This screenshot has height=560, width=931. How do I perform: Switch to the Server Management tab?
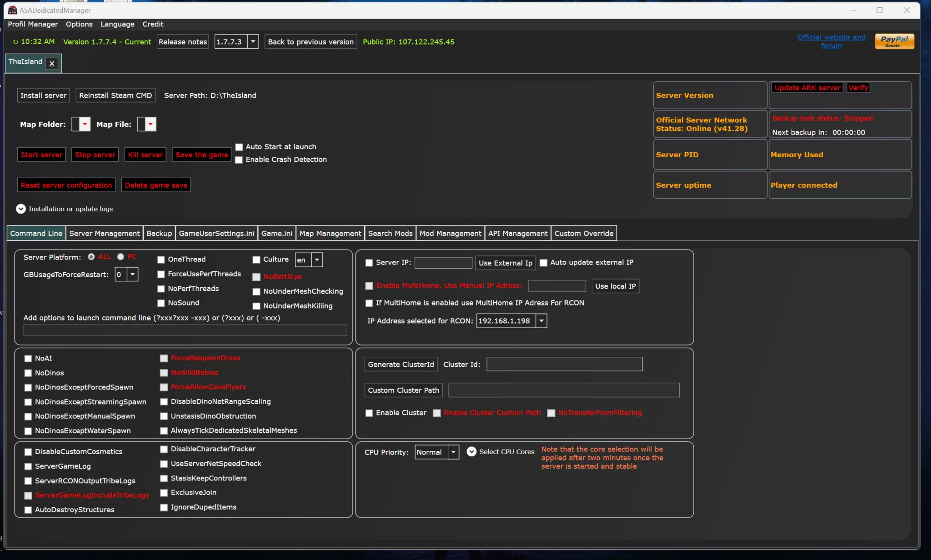tap(105, 233)
